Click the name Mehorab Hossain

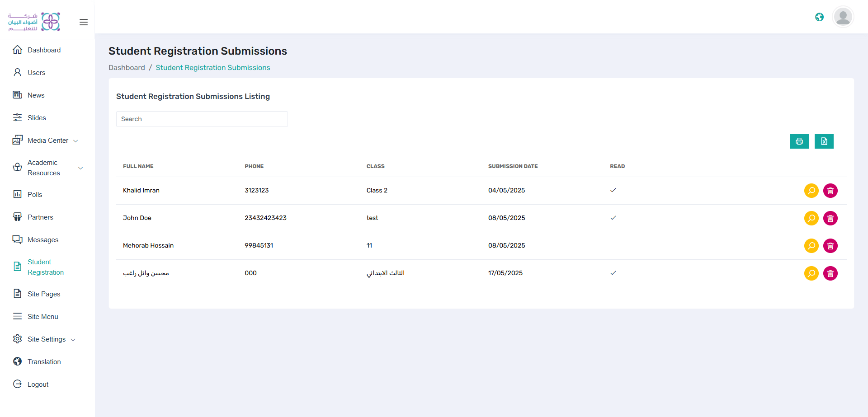tap(148, 245)
